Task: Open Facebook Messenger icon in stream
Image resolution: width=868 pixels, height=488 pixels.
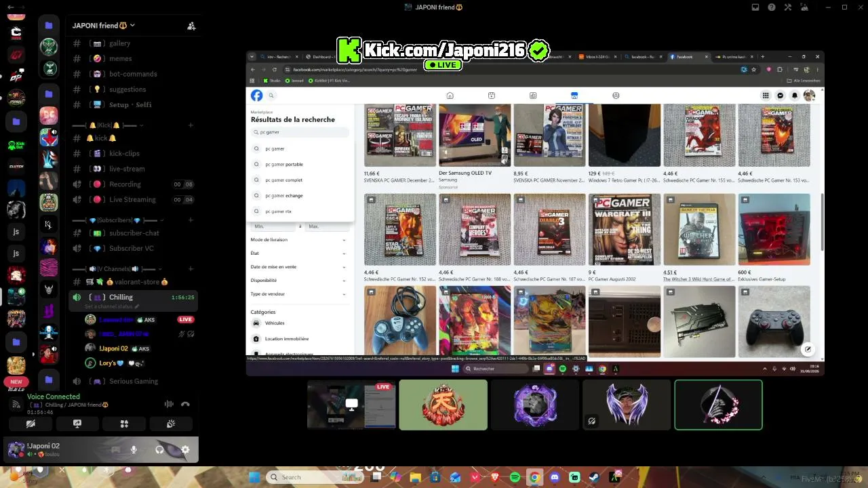Action: (x=781, y=96)
